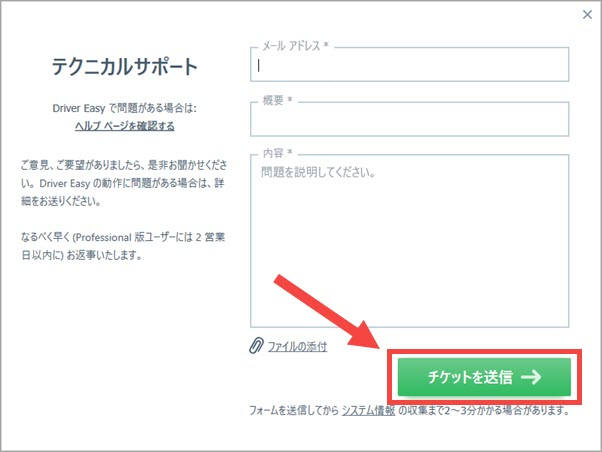Open the システム情報 link
The width and height of the screenshot is (602, 452).
pyautogui.click(x=368, y=411)
